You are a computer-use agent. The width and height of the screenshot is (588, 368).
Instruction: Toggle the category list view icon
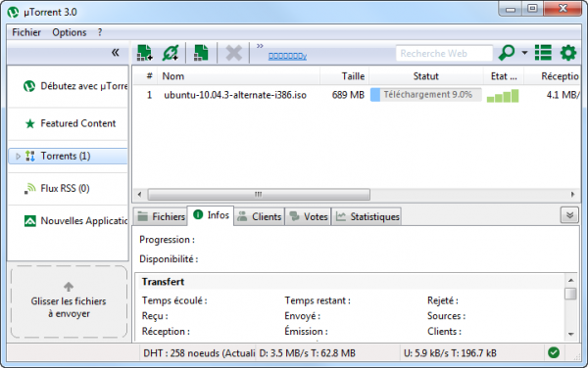(543, 53)
